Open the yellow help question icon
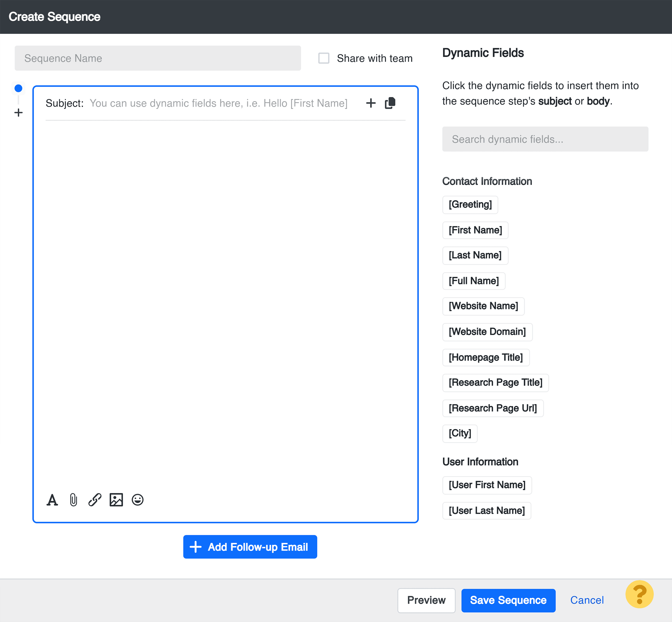This screenshot has height=622, width=672. click(639, 594)
